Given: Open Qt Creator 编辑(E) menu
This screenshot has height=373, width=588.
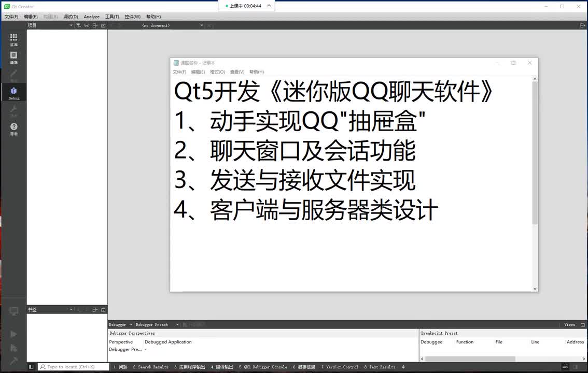Looking at the screenshot, I should tap(31, 17).
